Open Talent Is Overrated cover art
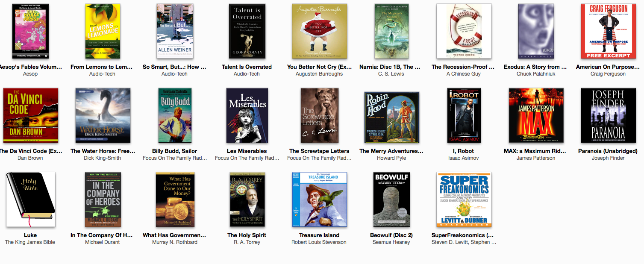Viewport: 644px width, 264px height. 247,31
